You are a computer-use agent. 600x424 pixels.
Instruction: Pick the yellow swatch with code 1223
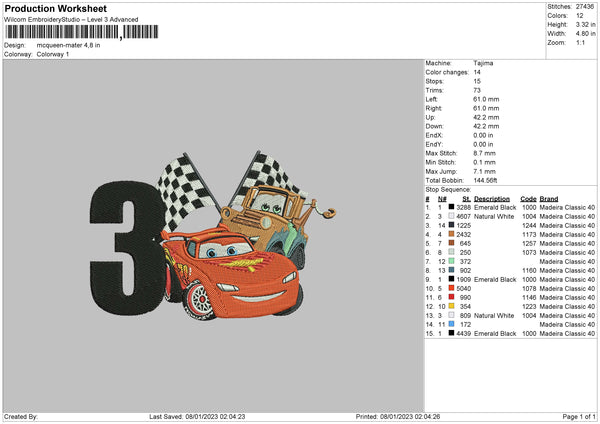coord(452,306)
